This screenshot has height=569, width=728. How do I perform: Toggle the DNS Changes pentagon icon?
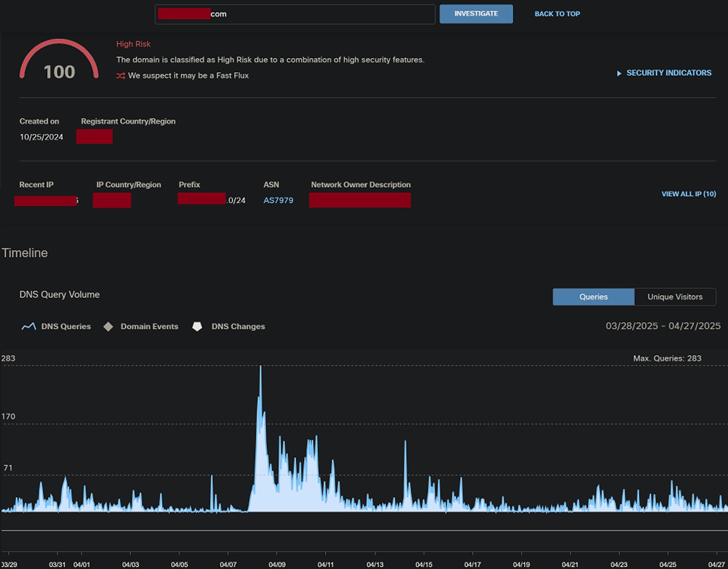pos(197,326)
